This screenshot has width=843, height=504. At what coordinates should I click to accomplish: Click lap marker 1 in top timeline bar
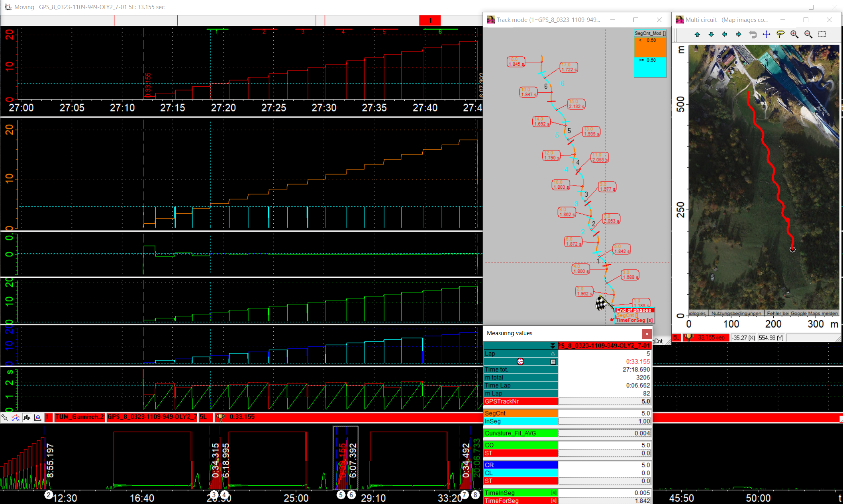(430, 20)
